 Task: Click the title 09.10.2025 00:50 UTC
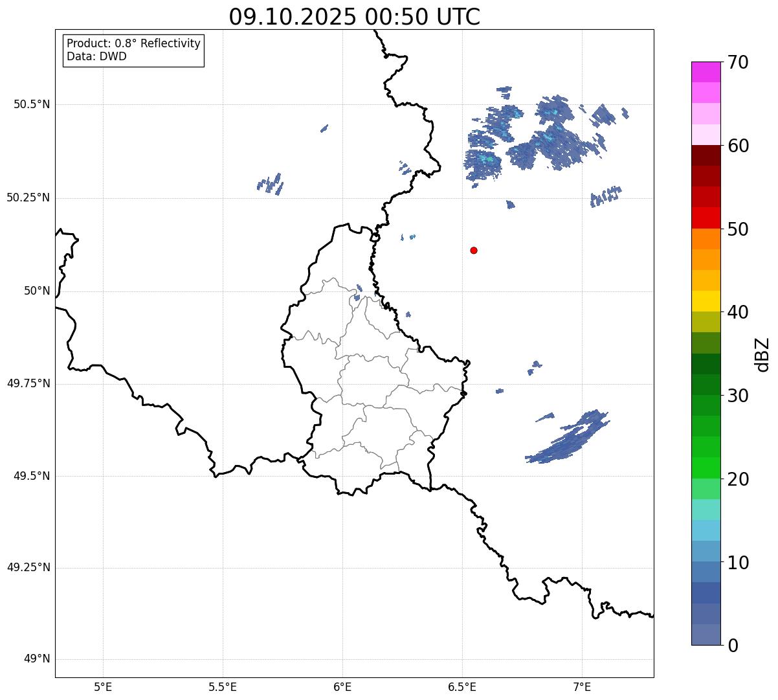pos(355,17)
